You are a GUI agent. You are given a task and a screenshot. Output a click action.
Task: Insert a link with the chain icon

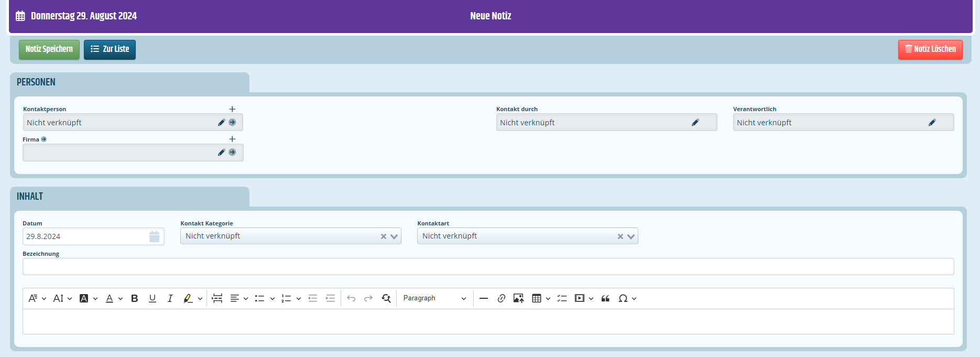pyautogui.click(x=502, y=298)
